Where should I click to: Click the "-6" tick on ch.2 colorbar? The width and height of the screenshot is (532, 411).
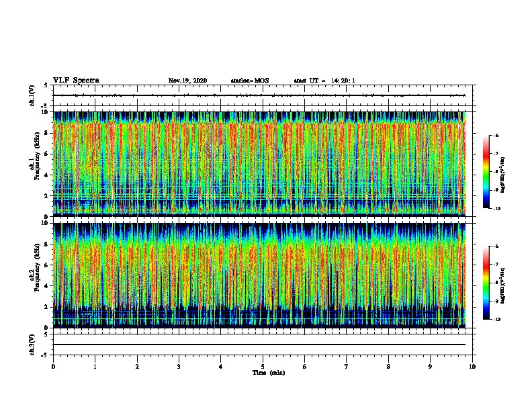[496, 246]
